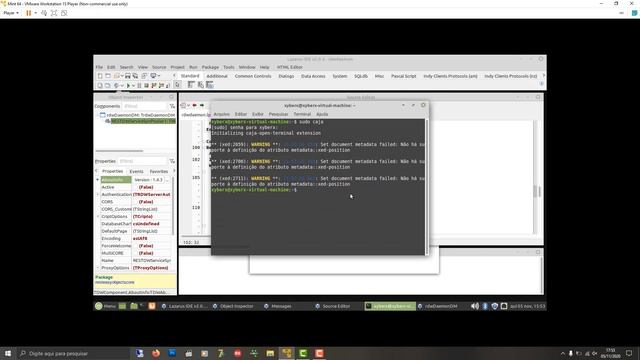Open the AboutInfo ellipsis editor button
Screen dimensions: 640x360
pos(167,180)
